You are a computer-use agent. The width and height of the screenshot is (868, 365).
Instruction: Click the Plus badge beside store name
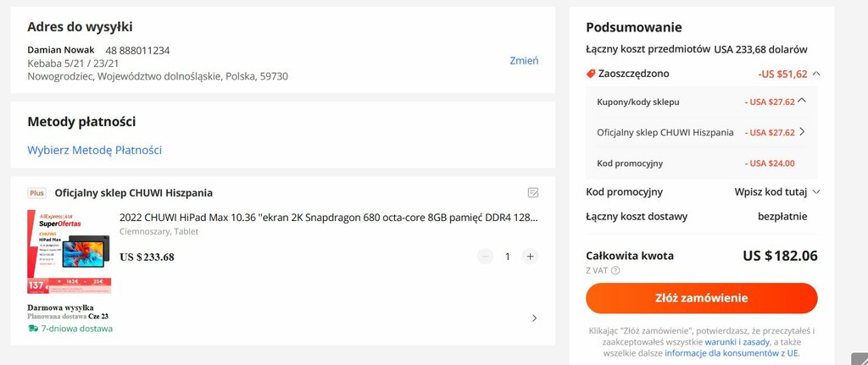pyautogui.click(x=37, y=193)
